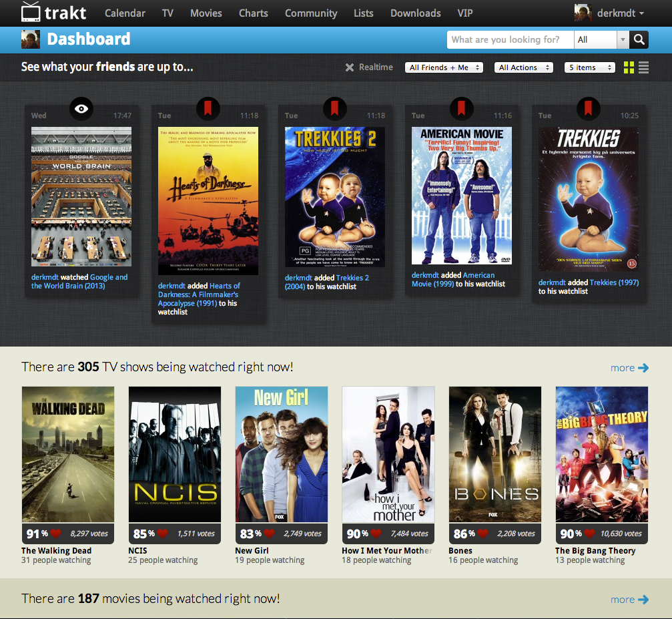Screen dimensions: 672x619
Task: Click The Big Bang Theory poster
Action: point(602,454)
